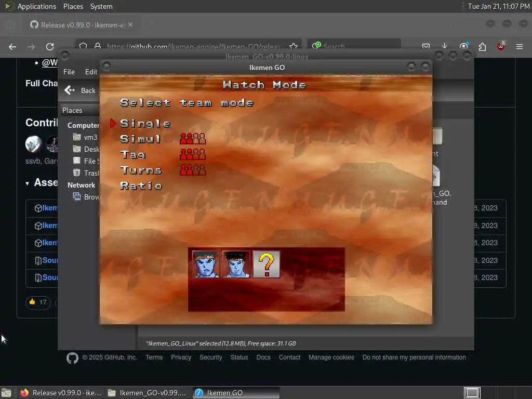Select Single team mode

point(145,124)
